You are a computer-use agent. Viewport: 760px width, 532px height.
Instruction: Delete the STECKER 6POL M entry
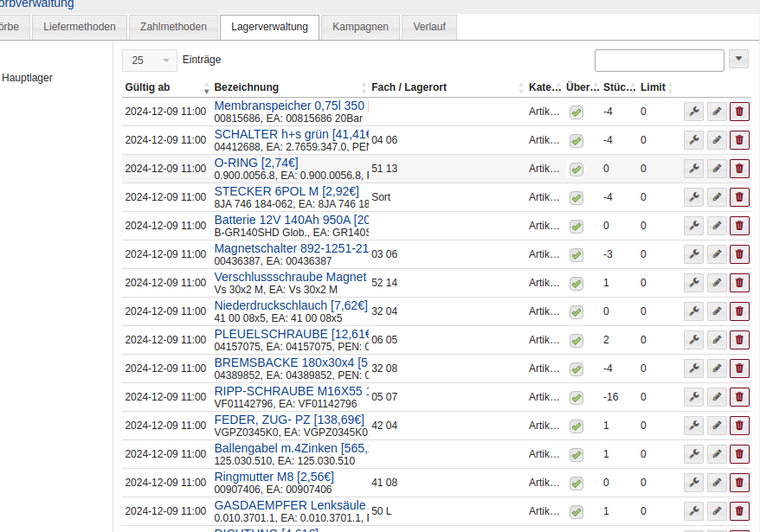pyautogui.click(x=739, y=197)
